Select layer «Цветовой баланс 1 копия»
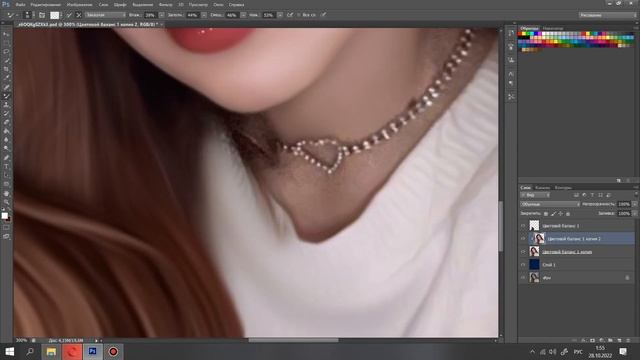The image size is (640, 360). point(577,252)
